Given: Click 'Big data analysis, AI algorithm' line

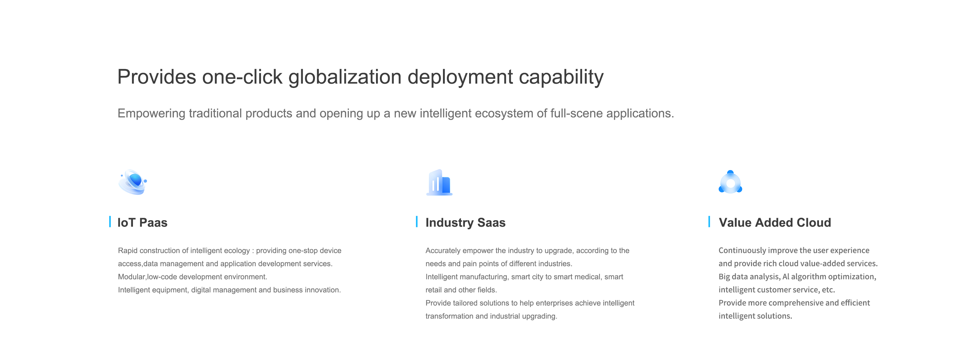Looking at the screenshot, I should 797,277.
